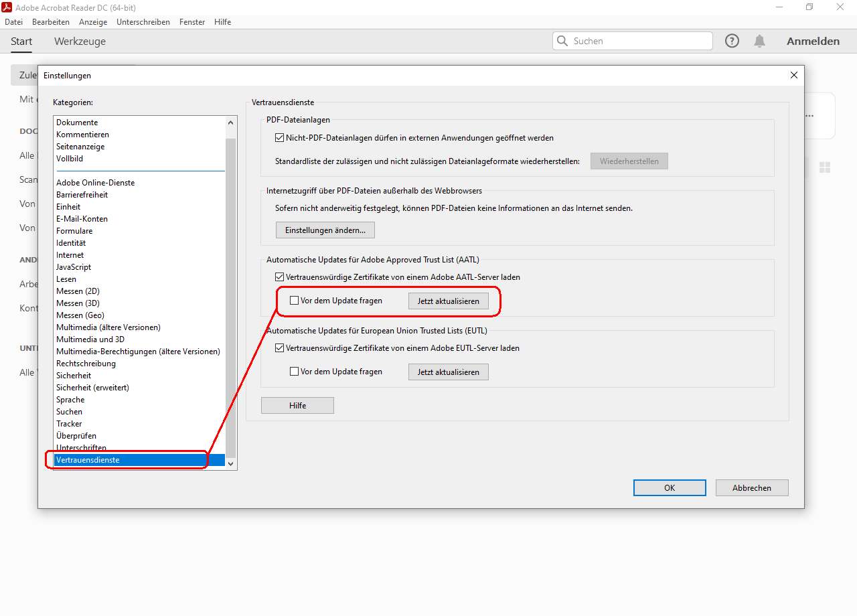Select JavaScript in the categories list
857x616 pixels.
click(74, 267)
